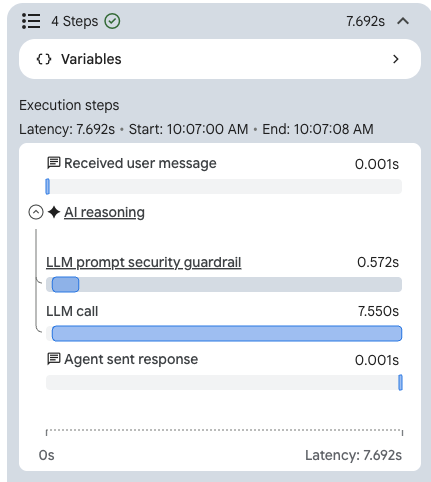
Task: Collapse the 4 Steps panel with the chevron
Action: click(403, 21)
